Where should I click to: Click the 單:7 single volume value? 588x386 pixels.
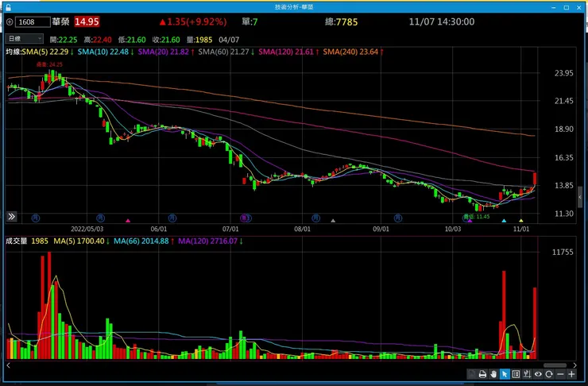(250, 21)
